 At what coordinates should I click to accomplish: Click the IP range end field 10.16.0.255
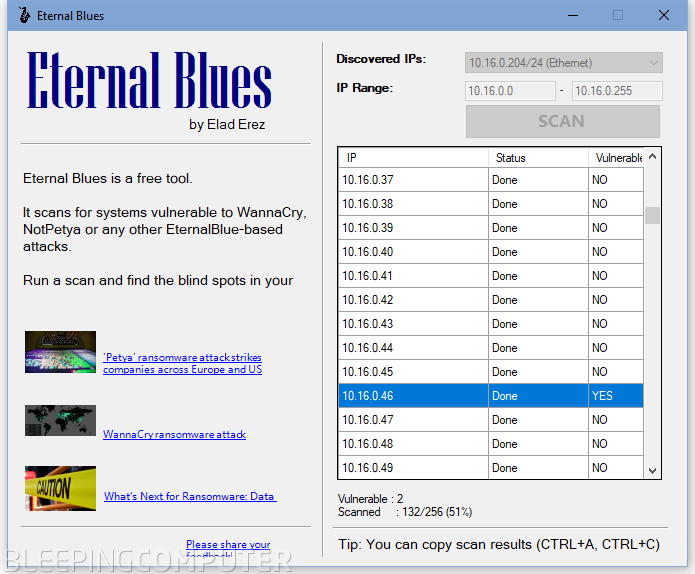tap(617, 91)
